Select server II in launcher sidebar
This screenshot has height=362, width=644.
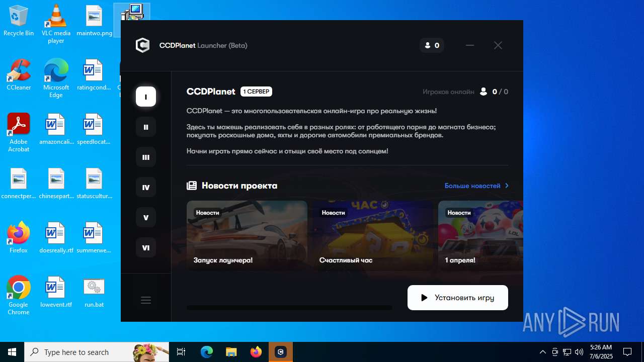coord(146,127)
